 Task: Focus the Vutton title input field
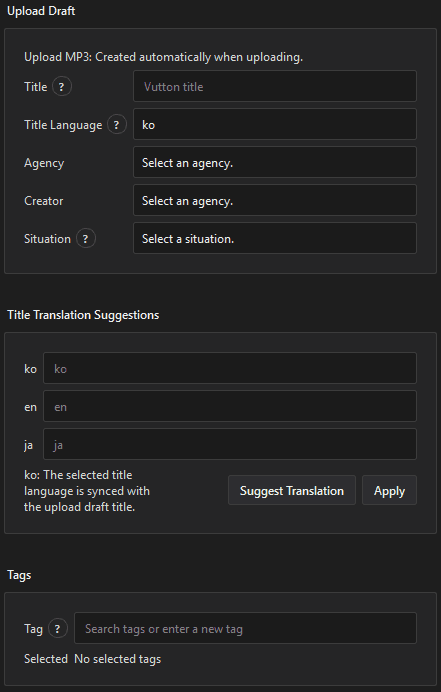pyautogui.click(x=275, y=86)
